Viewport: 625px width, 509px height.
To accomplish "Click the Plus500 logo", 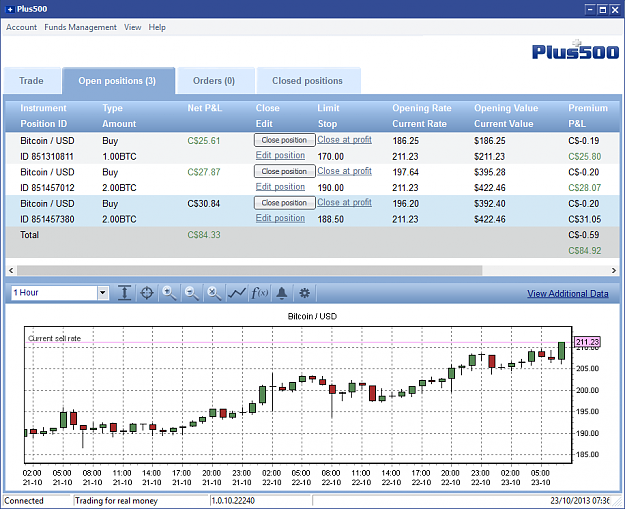I will tap(575, 50).
